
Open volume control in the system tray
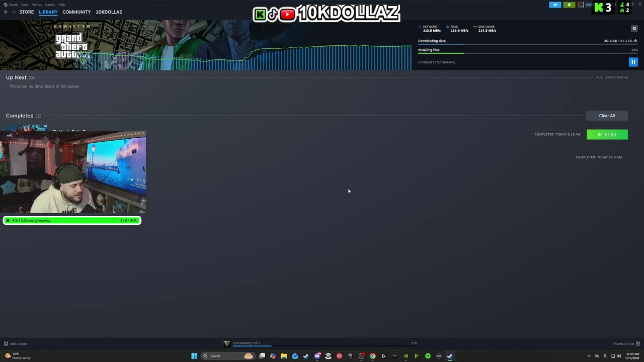(x=620, y=356)
